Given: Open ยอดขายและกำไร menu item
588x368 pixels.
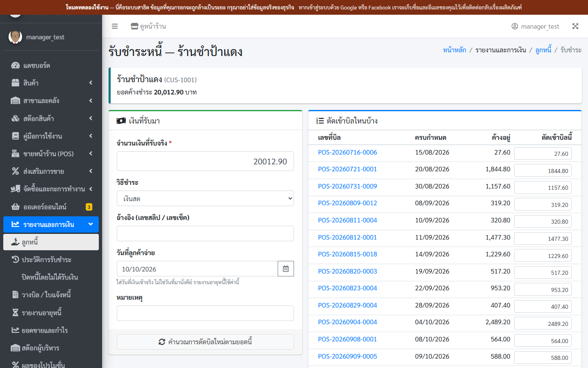Looking at the screenshot, I should coord(51,330).
